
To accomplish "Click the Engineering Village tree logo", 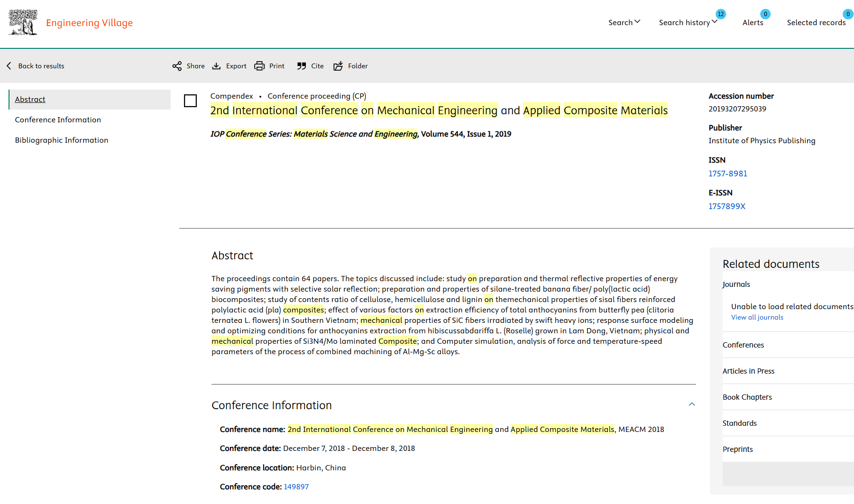I will click(x=23, y=22).
